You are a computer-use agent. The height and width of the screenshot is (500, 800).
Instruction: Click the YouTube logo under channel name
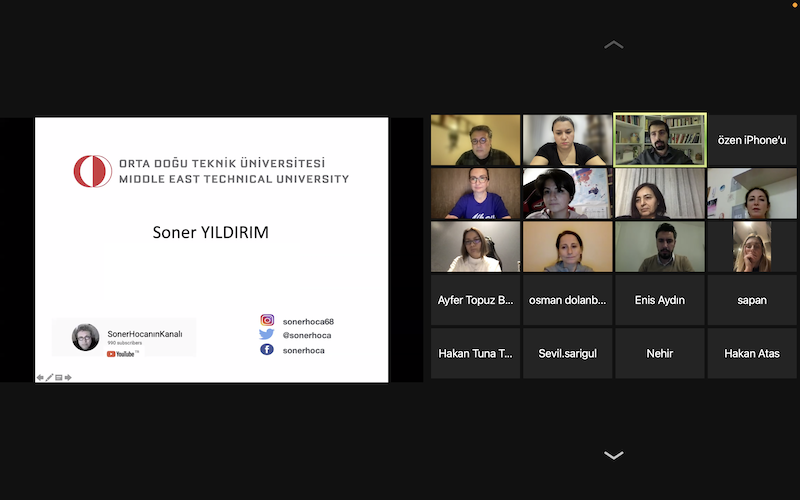[x=122, y=353]
